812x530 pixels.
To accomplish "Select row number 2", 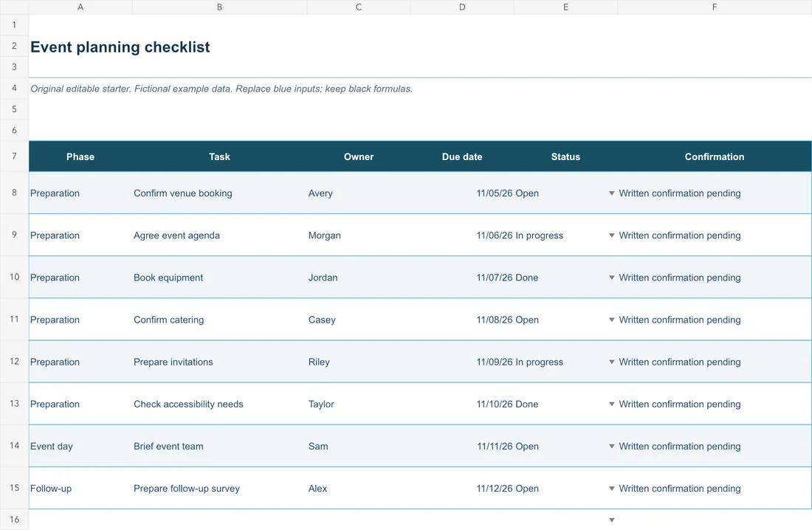I will (x=14, y=46).
